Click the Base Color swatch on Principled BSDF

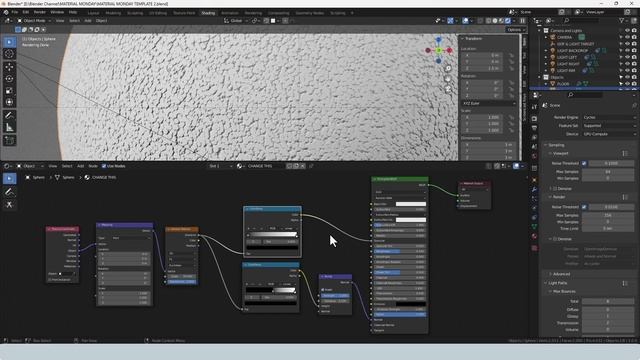point(411,204)
